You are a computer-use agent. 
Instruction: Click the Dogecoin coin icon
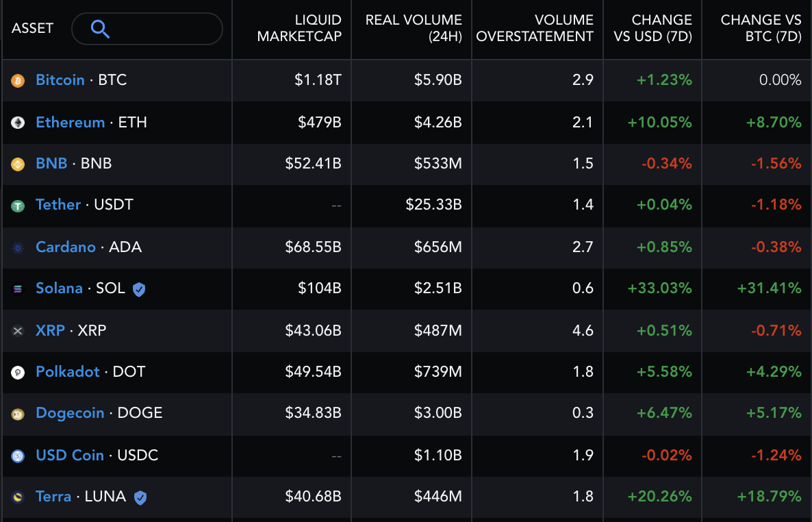(18, 414)
